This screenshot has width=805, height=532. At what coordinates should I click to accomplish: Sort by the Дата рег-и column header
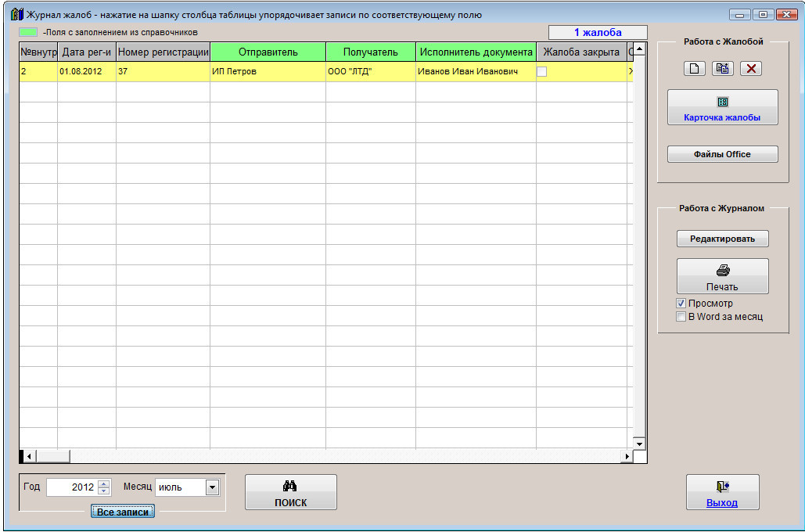(x=87, y=52)
